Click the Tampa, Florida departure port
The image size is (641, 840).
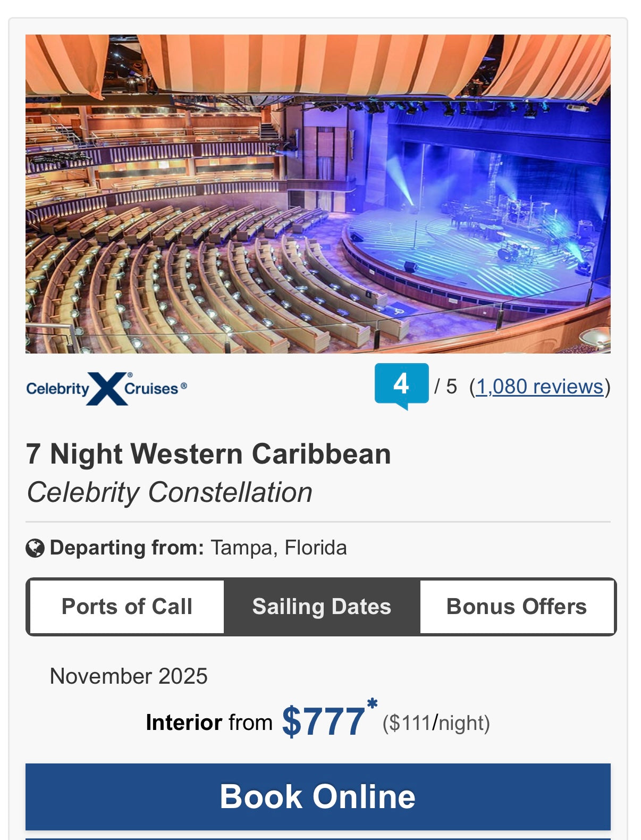point(279,548)
